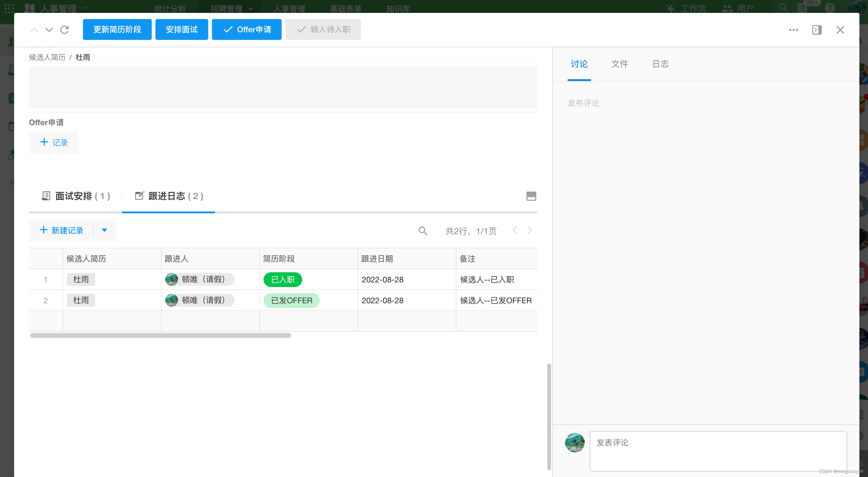Image resolution: width=868 pixels, height=477 pixels.
Task: Close the record detail dialog
Action: coord(840,30)
